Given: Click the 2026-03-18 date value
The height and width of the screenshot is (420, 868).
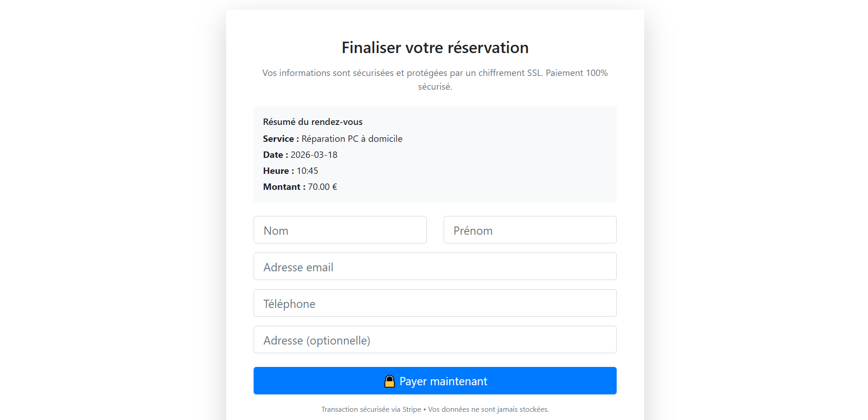Looking at the screenshot, I should 314,155.
